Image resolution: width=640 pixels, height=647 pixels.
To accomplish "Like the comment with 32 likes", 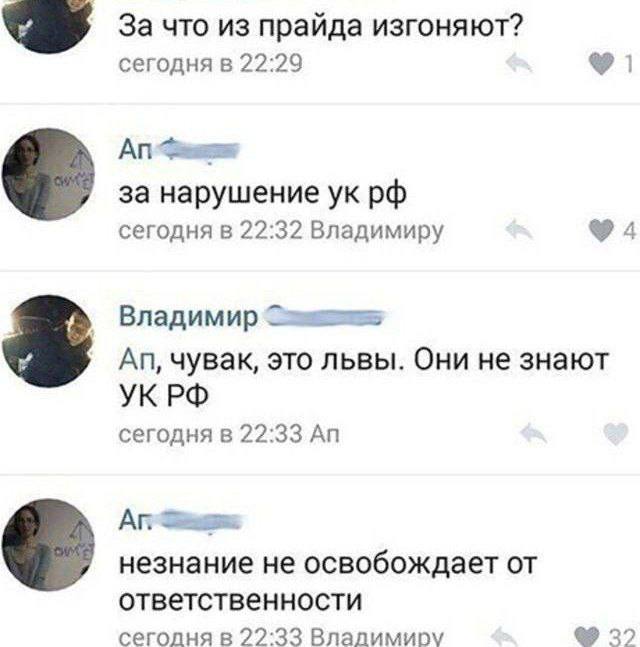I will tap(587, 636).
